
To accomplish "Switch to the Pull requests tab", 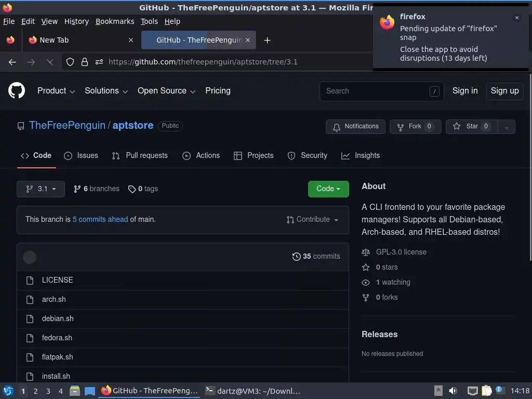I will coord(140,155).
